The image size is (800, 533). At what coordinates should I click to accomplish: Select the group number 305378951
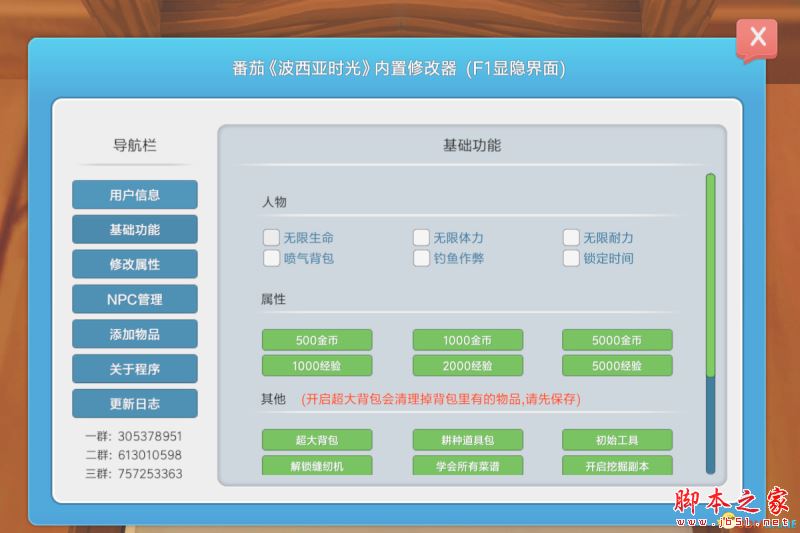150,437
